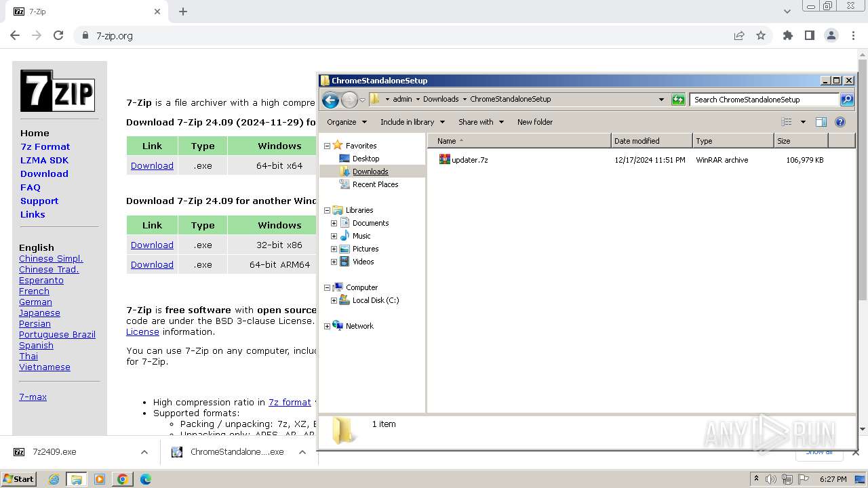Expand the Pictures library node
Screen dimensions: 868x488
334,249
